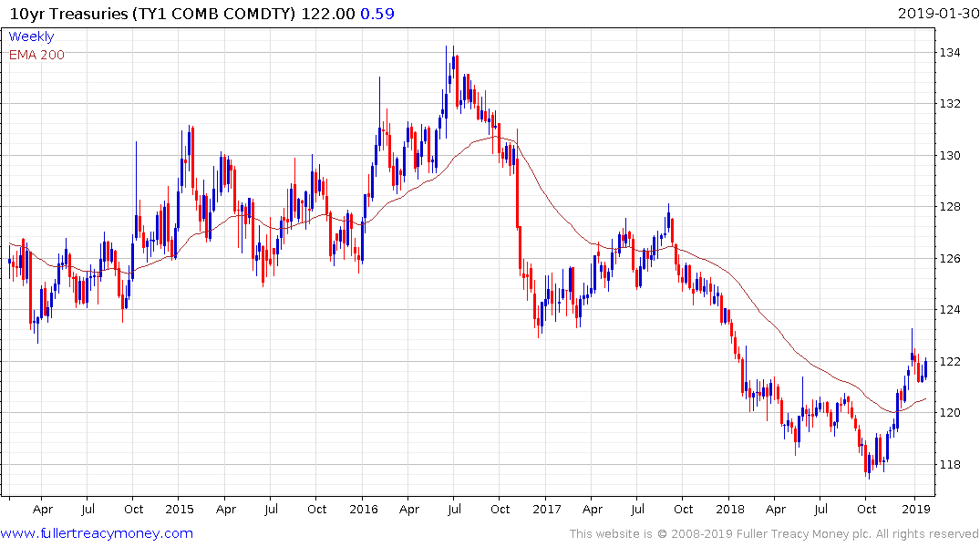
Task: Click the 122 price axis label
Action: tap(950, 362)
